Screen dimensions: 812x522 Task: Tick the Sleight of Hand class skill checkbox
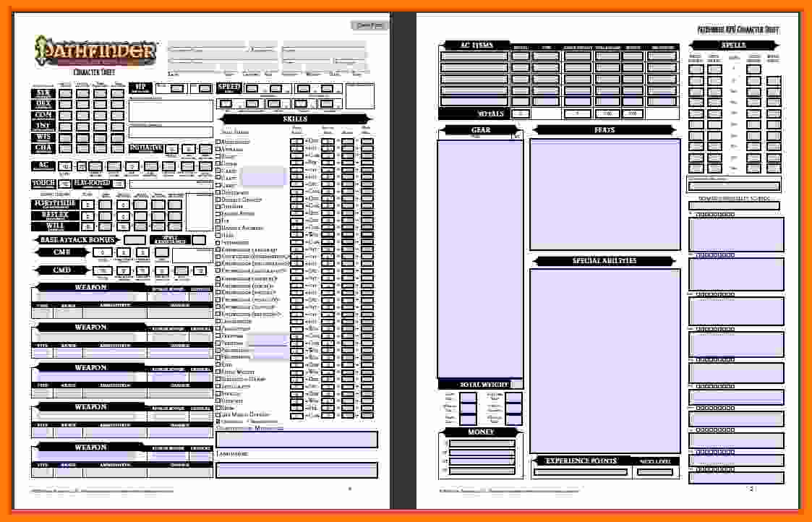pos(218,379)
